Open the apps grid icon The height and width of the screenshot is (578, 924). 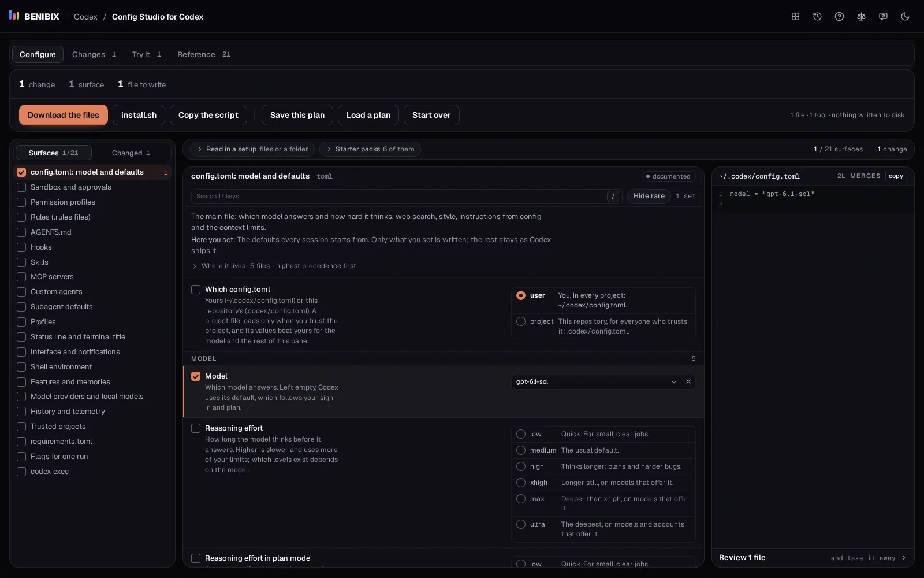coord(795,17)
